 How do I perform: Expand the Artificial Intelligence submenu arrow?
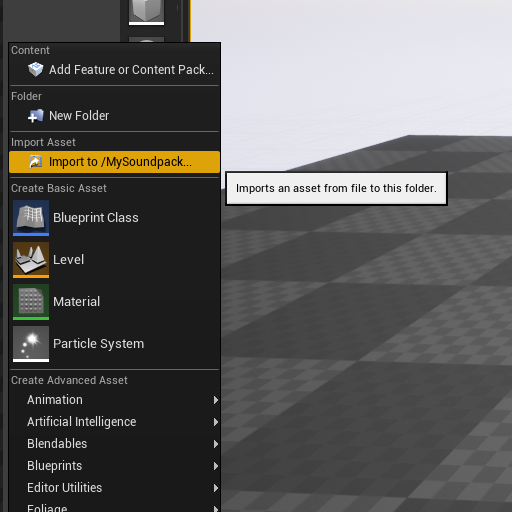[x=216, y=422]
